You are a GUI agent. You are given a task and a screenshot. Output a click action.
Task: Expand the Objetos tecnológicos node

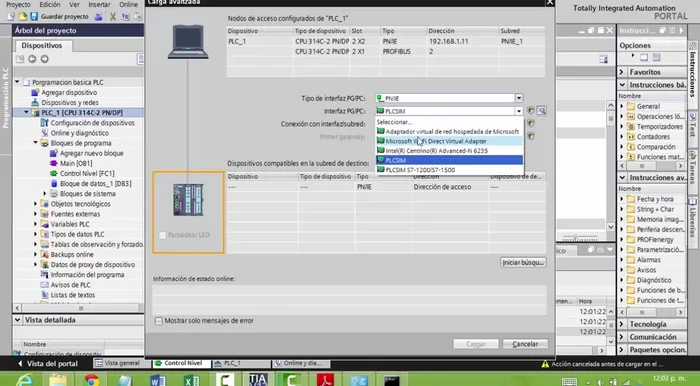(x=36, y=204)
